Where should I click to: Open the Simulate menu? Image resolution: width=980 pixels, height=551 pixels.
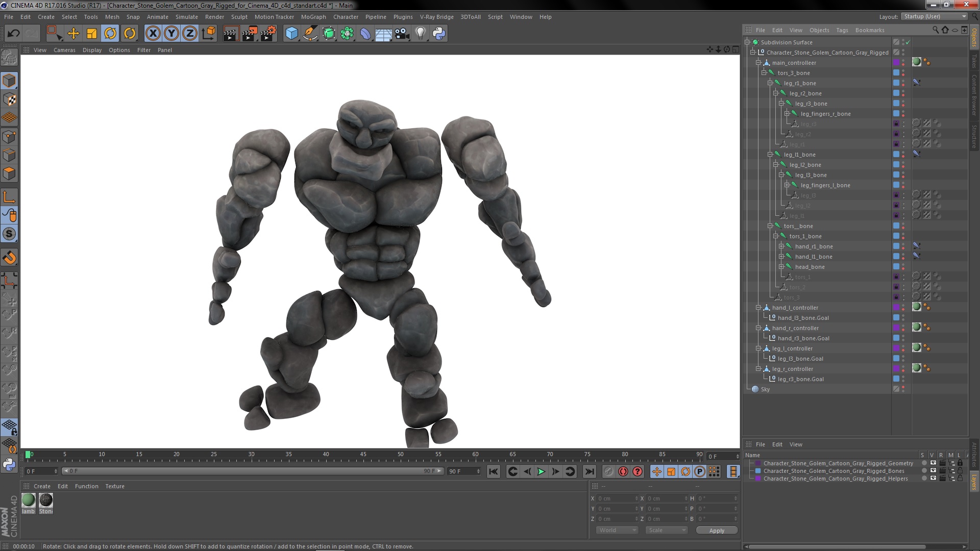click(x=186, y=17)
